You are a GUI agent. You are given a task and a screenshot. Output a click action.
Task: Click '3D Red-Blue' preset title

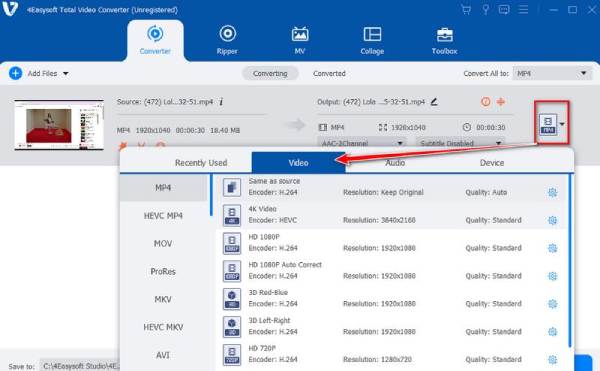(268, 293)
